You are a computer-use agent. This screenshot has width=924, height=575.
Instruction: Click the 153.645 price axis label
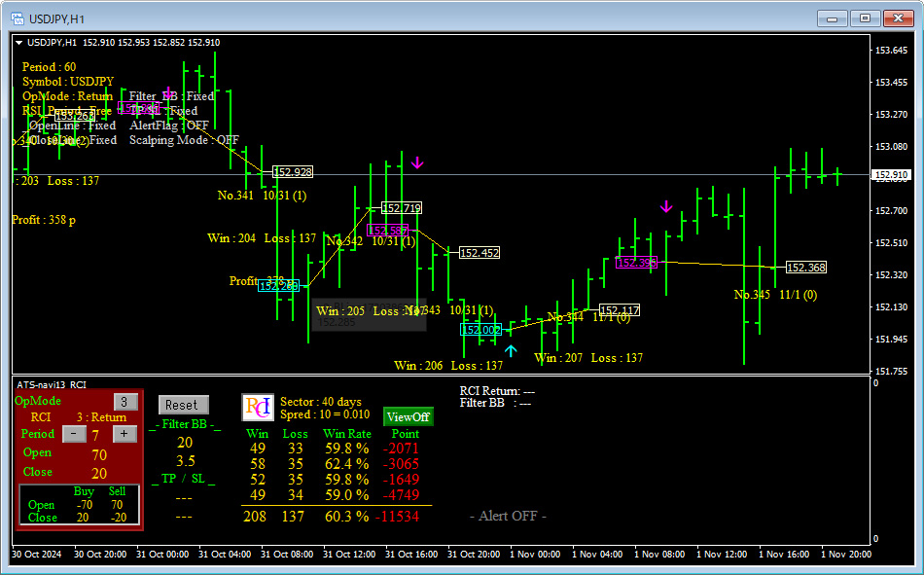(x=891, y=51)
